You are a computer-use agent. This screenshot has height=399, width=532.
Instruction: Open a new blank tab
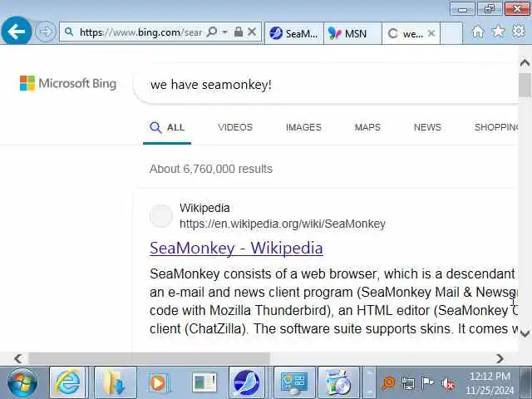pyautogui.click(x=451, y=33)
